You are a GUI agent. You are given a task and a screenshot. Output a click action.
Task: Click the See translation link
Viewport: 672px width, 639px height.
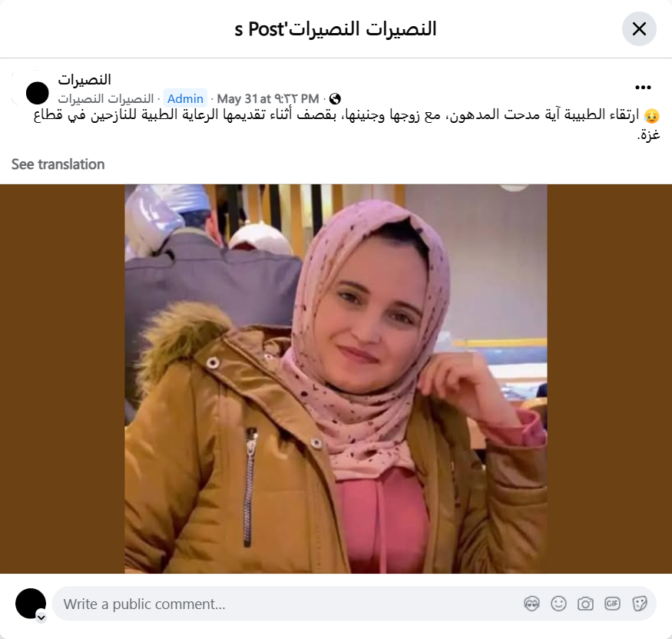58,164
